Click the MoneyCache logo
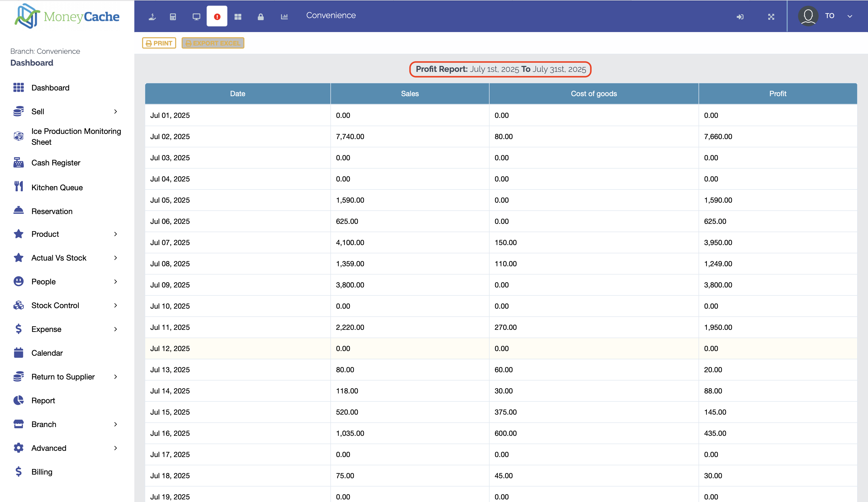868x502 pixels. (x=67, y=16)
